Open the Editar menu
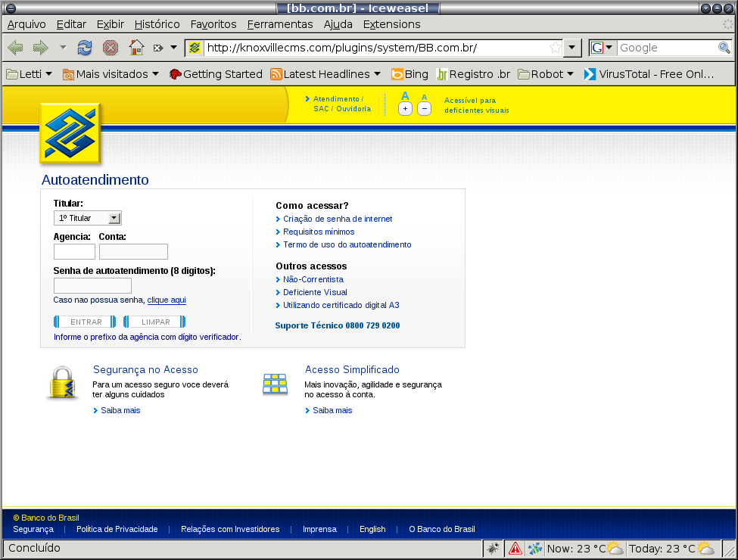 coord(71,24)
